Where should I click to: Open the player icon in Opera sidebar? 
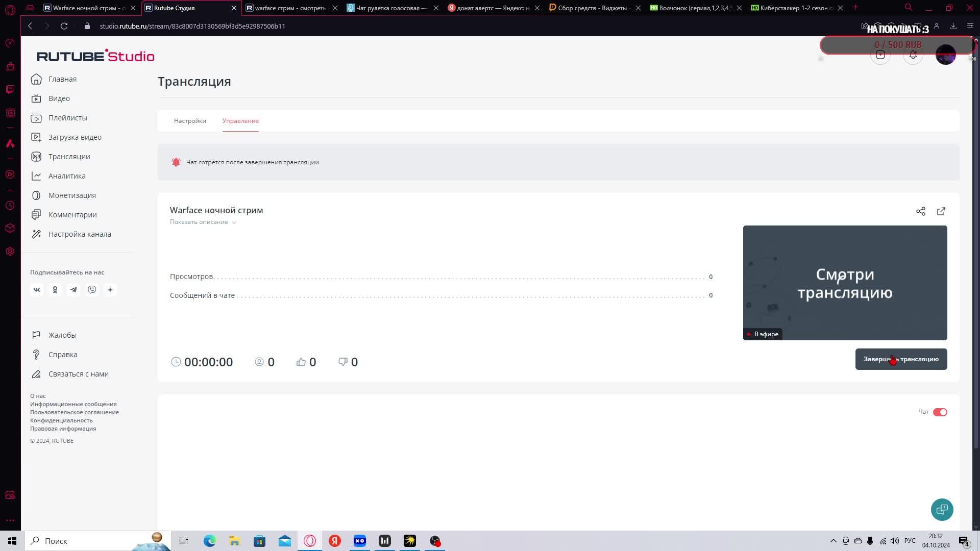pos(10,174)
